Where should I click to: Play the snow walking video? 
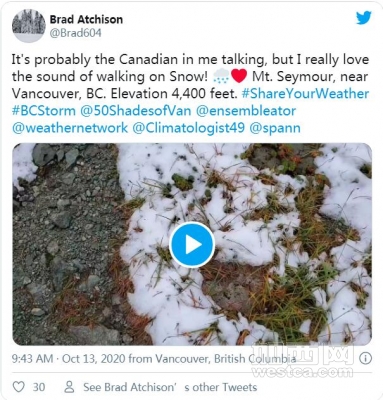coord(192,245)
